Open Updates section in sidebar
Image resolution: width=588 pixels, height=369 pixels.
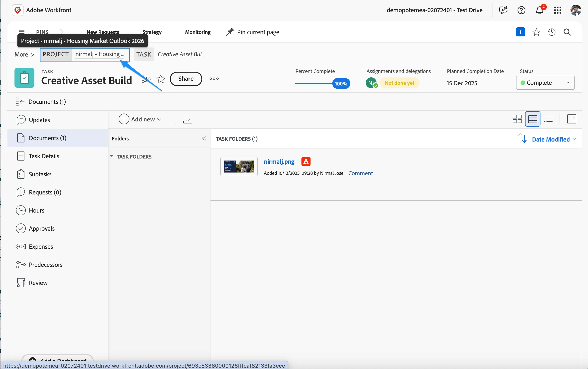coord(57,120)
